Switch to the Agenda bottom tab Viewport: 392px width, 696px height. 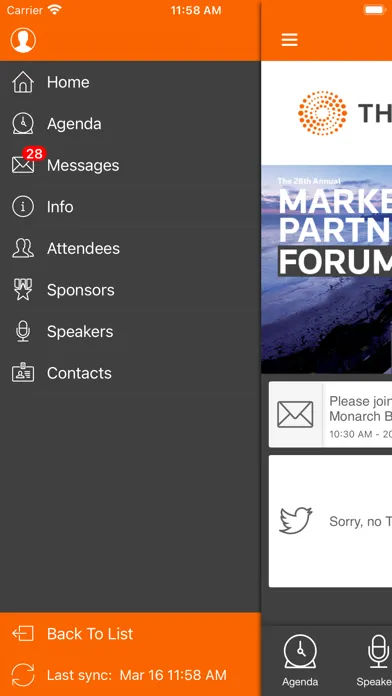click(x=300, y=660)
